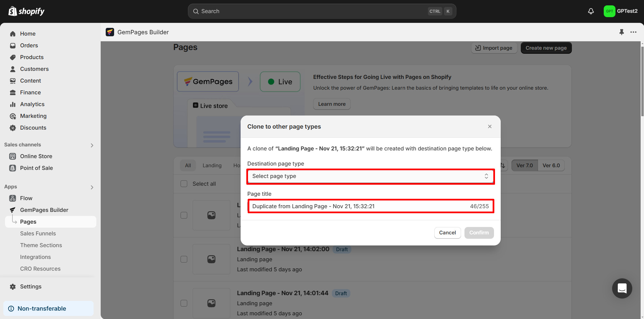Open the Marketing section

point(33,116)
